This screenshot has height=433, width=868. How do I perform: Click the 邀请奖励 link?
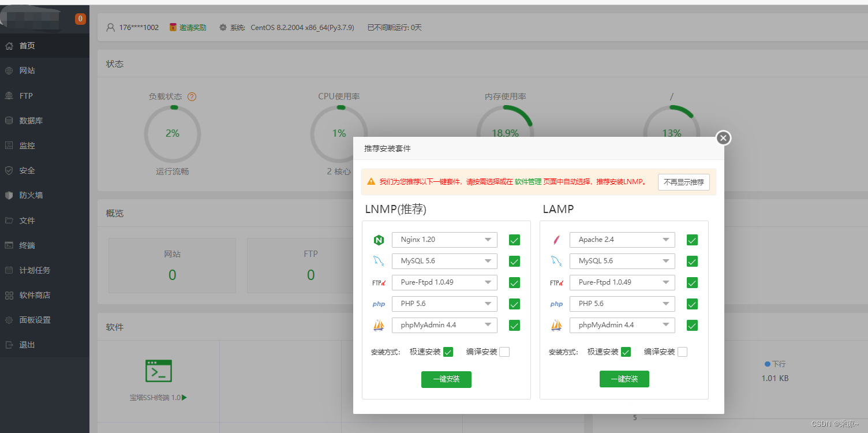tap(193, 27)
